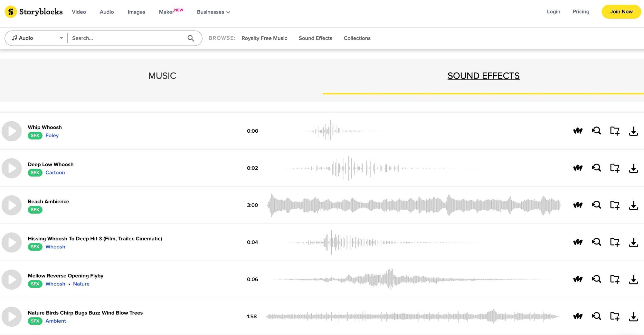This screenshot has width=644, height=335.
Task: Open the Deep Low Whoosh title
Action: [x=51, y=165]
